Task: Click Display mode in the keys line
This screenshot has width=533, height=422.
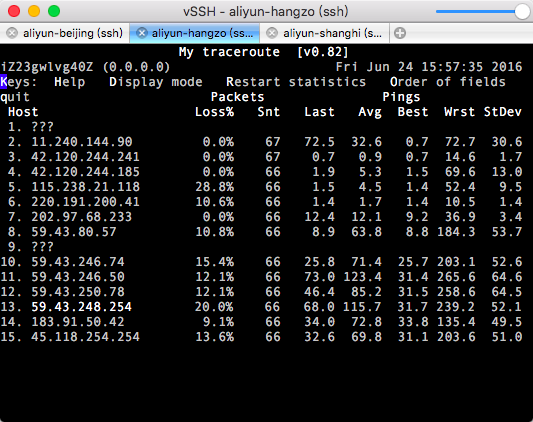Action: [156, 82]
